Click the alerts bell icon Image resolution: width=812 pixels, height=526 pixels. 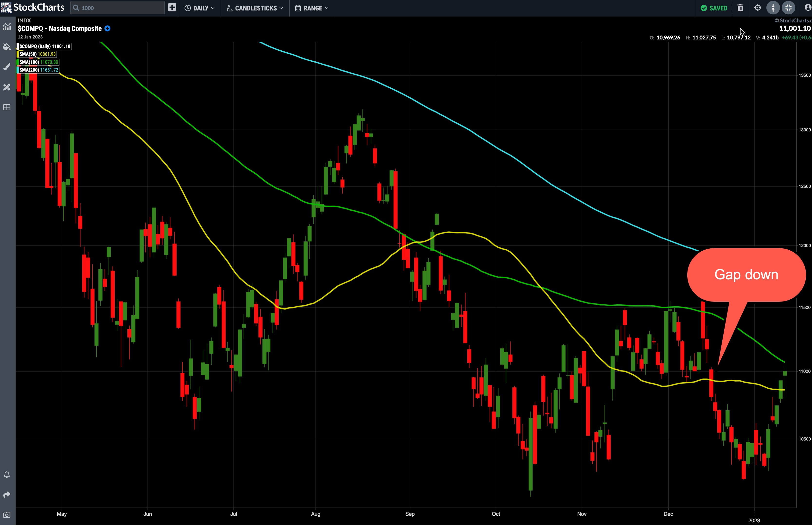7,474
